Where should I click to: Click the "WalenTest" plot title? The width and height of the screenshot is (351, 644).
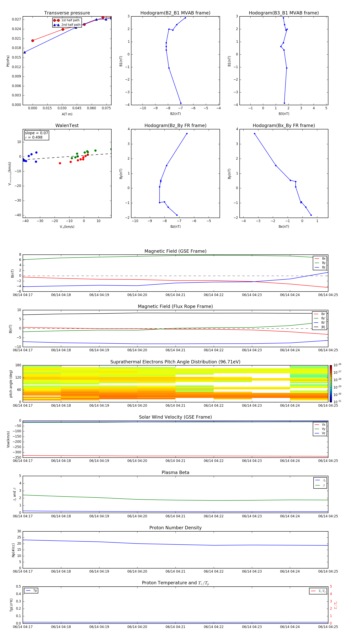click(67, 125)
